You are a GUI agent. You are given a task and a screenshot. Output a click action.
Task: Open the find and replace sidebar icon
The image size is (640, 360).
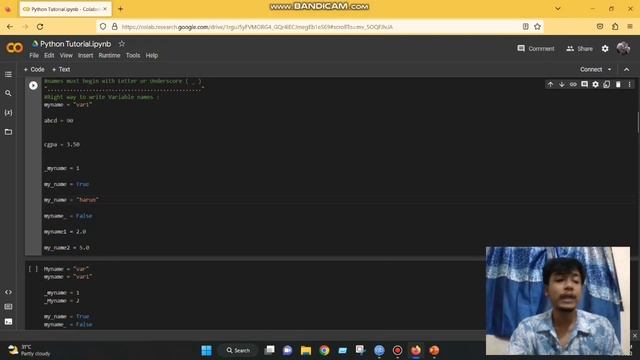(x=8, y=93)
